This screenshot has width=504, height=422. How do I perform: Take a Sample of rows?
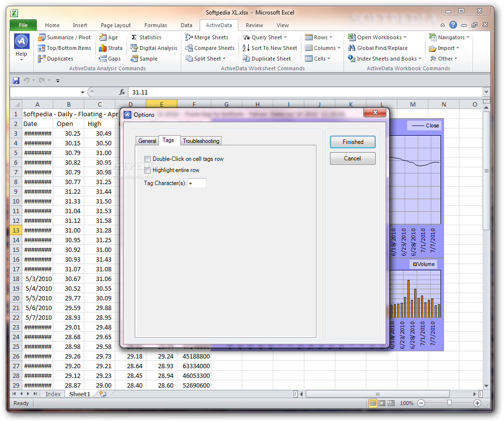pyautogui.click(x=144, y=59)
